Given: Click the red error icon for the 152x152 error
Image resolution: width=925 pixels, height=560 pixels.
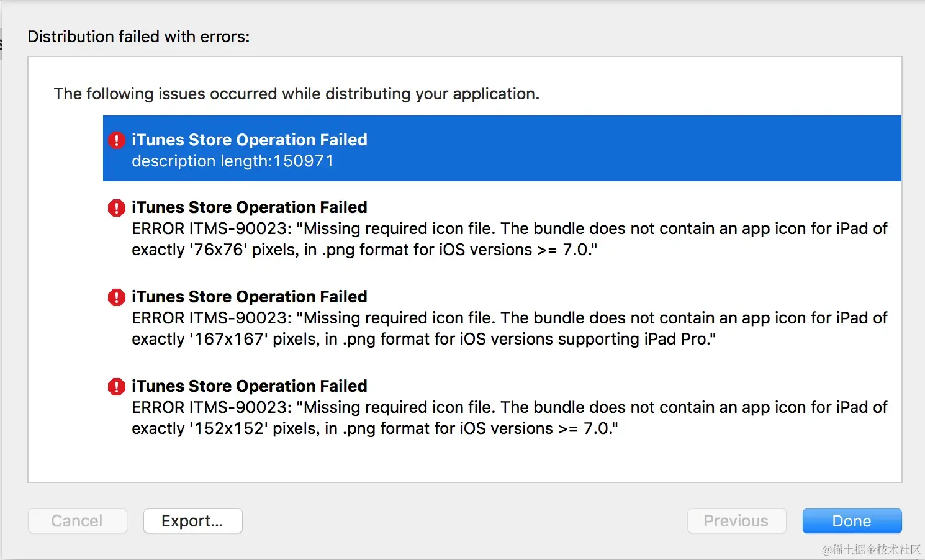Looking at the screenshot, I should coord(116,386).
